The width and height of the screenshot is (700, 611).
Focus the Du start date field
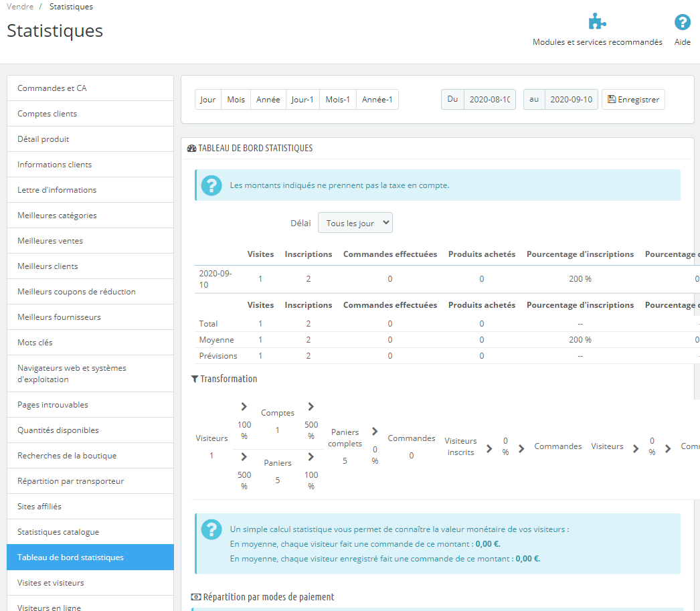point(490,100)
